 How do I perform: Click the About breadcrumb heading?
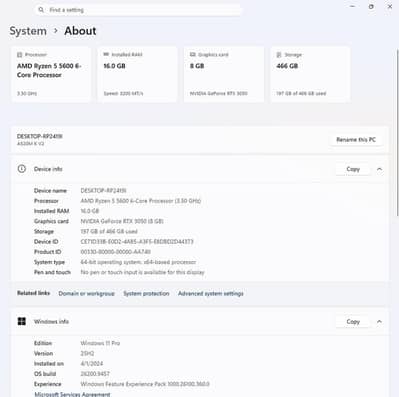[80, 31]
